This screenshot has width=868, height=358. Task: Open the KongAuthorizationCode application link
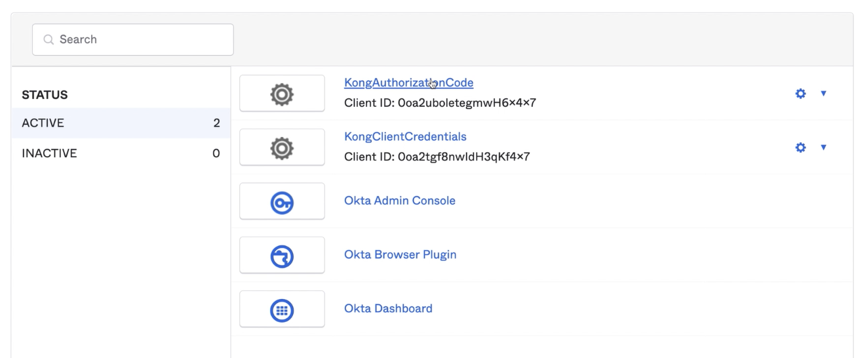coord(408,83)
